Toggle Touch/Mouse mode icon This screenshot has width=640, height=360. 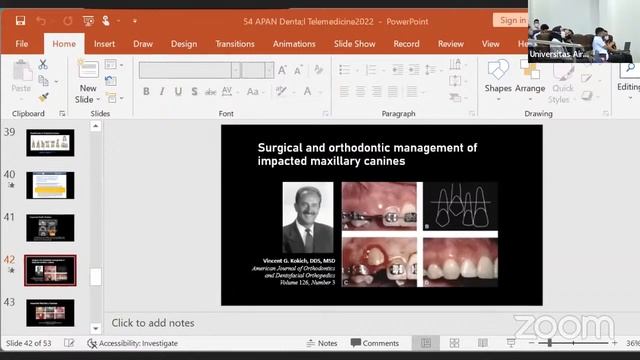coord(106,20)
